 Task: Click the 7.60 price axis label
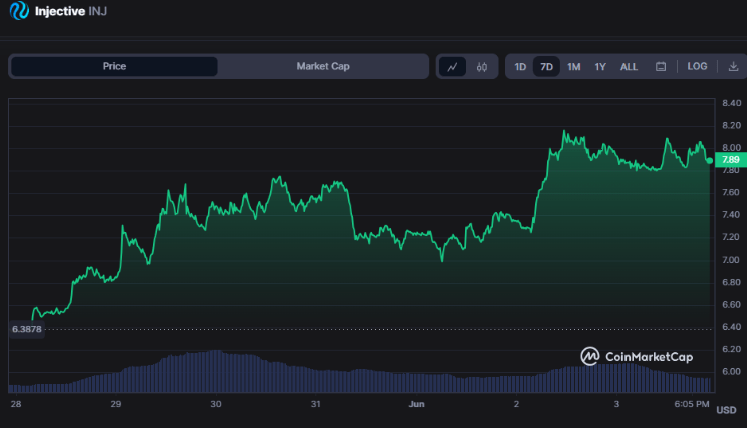731,192
